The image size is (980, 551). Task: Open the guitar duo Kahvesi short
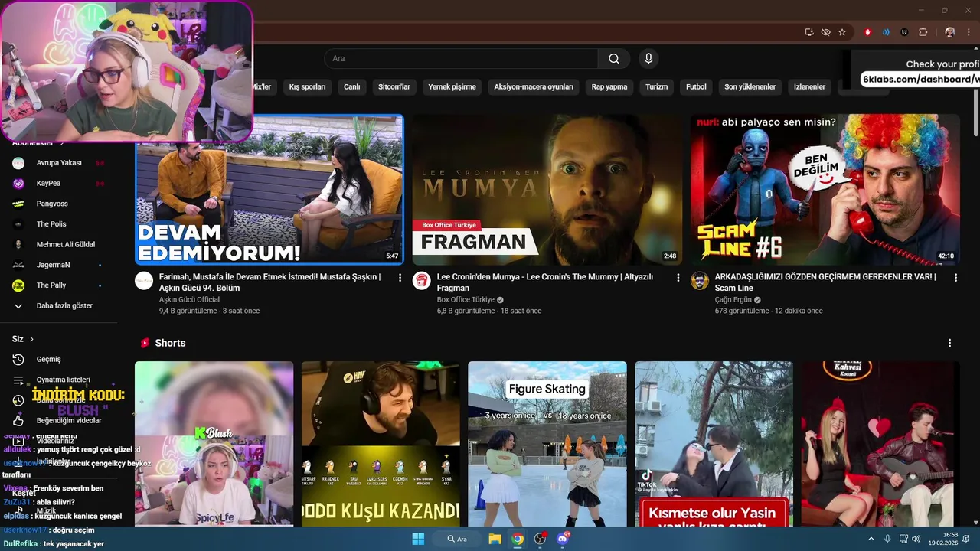coord(880,444)
